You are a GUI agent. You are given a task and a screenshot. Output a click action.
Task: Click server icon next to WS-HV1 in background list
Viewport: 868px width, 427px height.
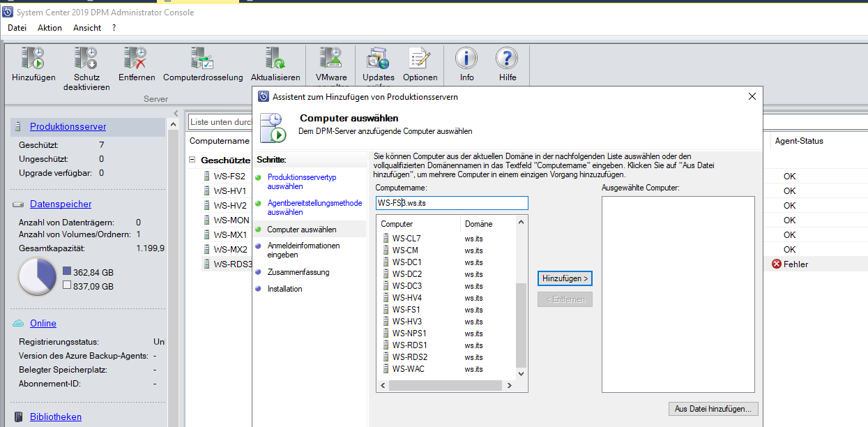[206, 190]
